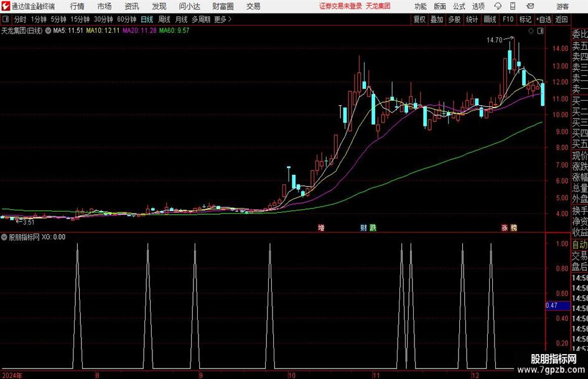Select the 周线 weekly chart tab

164,19
